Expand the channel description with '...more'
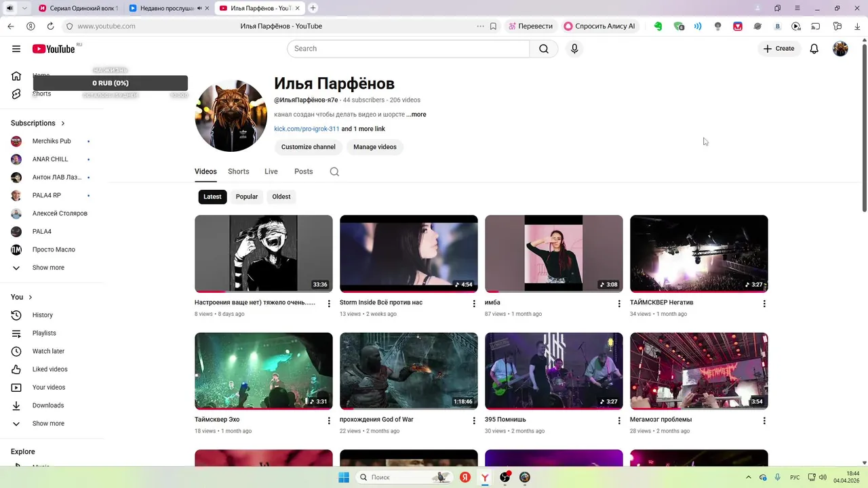 416,115
